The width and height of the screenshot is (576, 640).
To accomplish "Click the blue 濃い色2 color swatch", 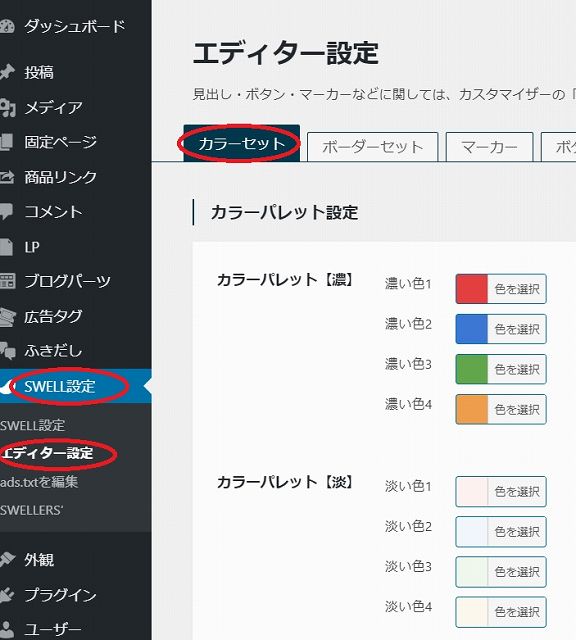I will point(471,329).
